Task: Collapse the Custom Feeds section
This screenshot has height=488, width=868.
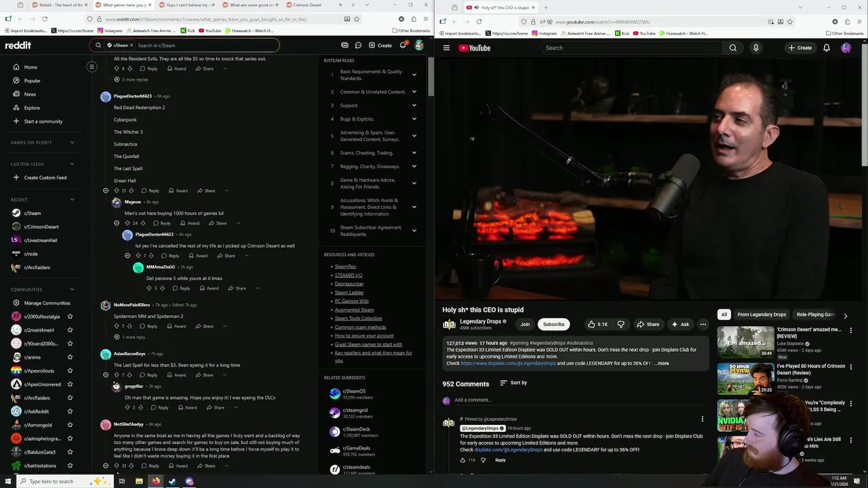Action: 72,164
